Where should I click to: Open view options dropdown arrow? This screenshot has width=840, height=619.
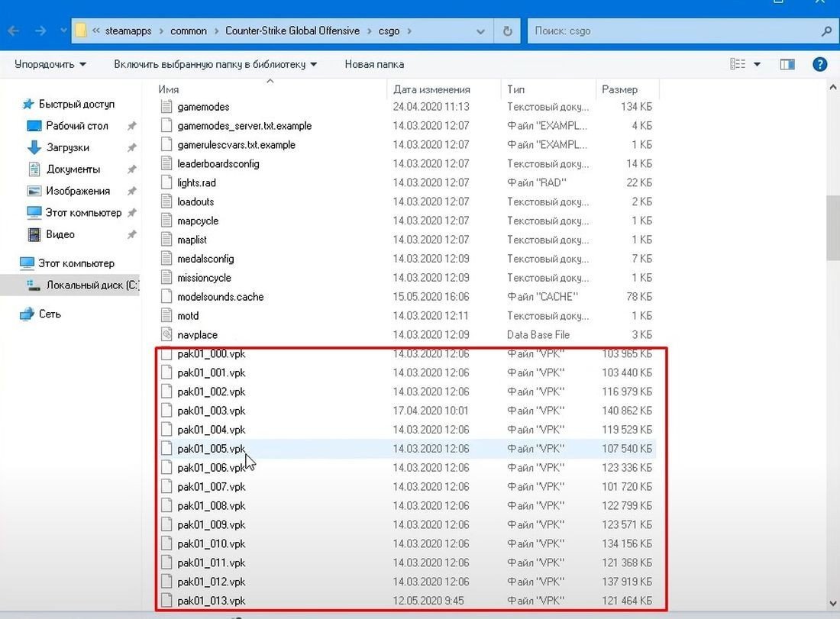tap(757, 64)
